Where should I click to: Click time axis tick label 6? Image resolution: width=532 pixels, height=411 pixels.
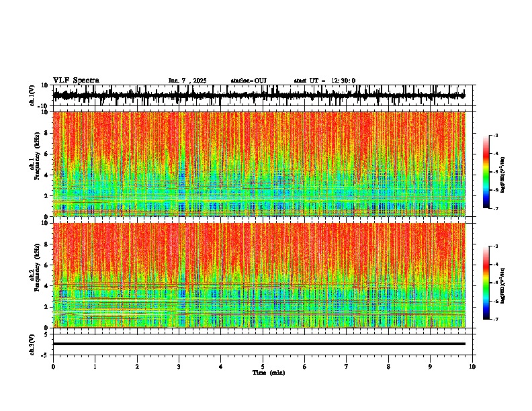[305, 367]
